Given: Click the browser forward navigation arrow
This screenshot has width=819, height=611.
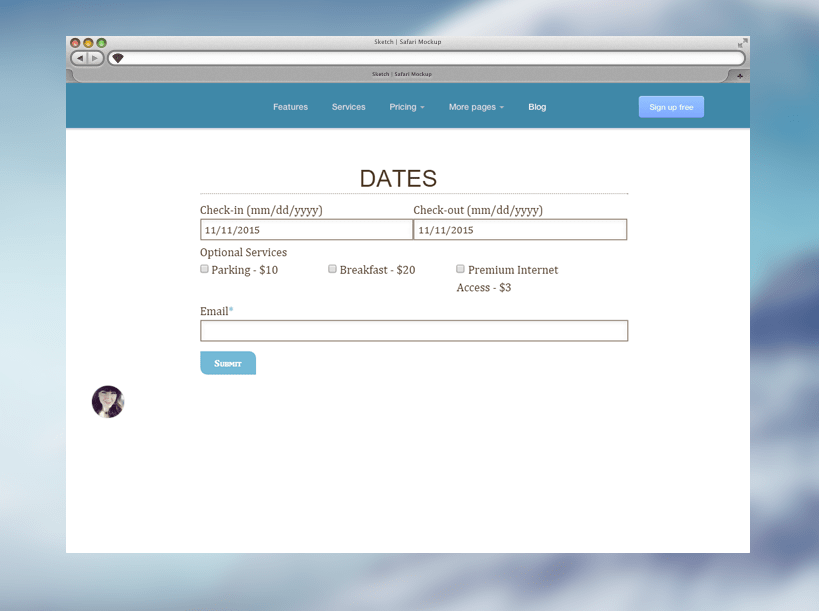Looking at the screenshot, I should coord(96,57).
